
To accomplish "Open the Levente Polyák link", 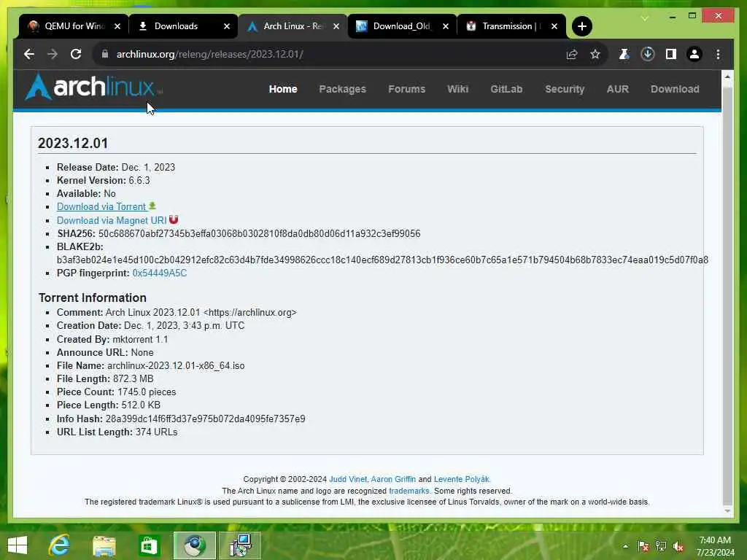I will [461, 479].
